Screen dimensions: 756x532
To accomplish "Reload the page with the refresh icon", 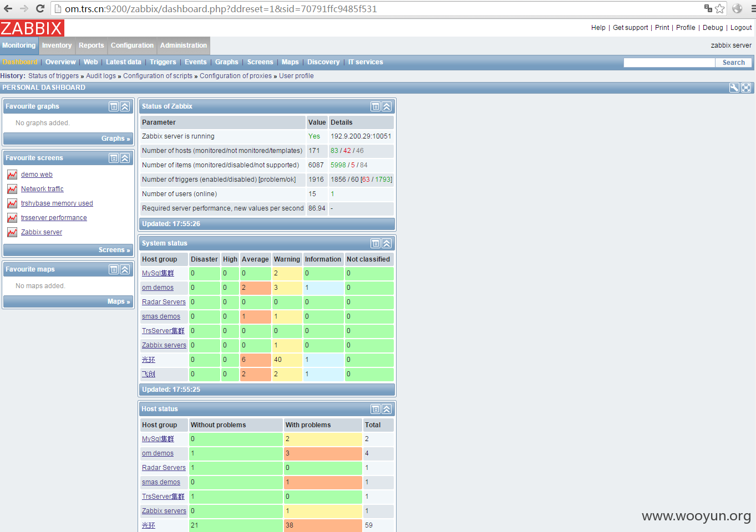I will pyautogui.click(x=40, y=8).
